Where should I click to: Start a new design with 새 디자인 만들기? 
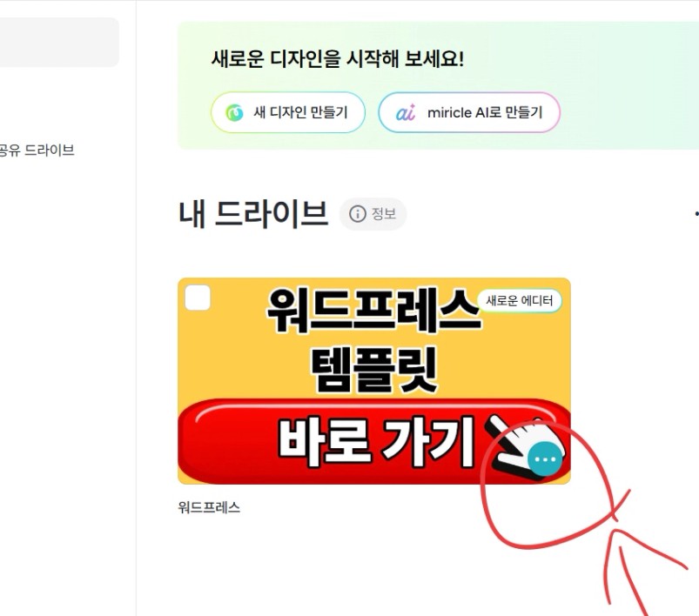point(288,112)
